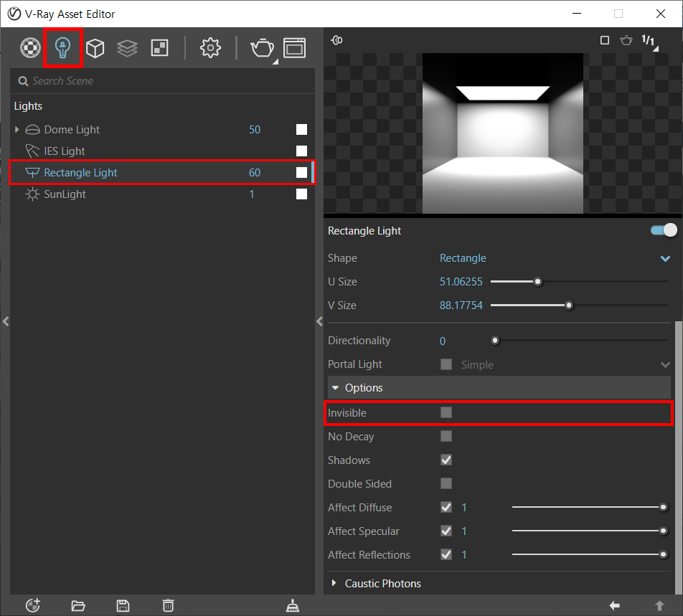Click the back arrow at bottom right
Image resolution: width=683 pixels, height=616 pixels.
[615, 605]
